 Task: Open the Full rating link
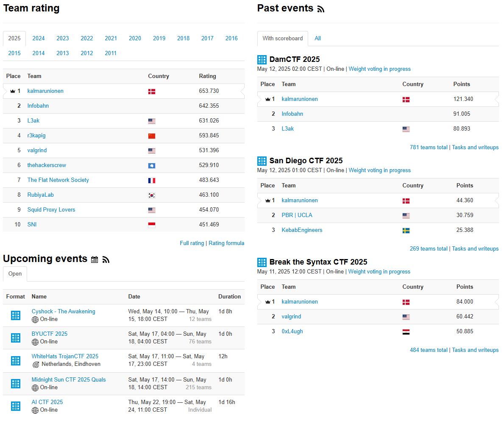coord(192,243)
